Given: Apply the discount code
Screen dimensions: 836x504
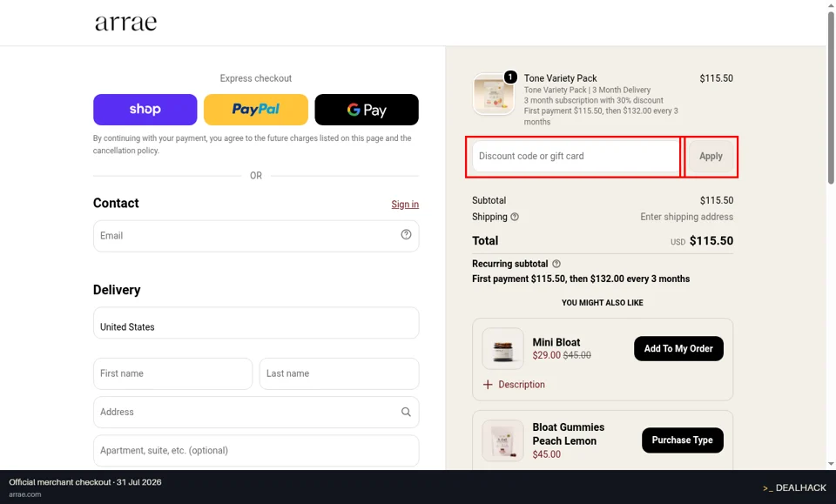Looking at the screenshot, I should (711, 157).
